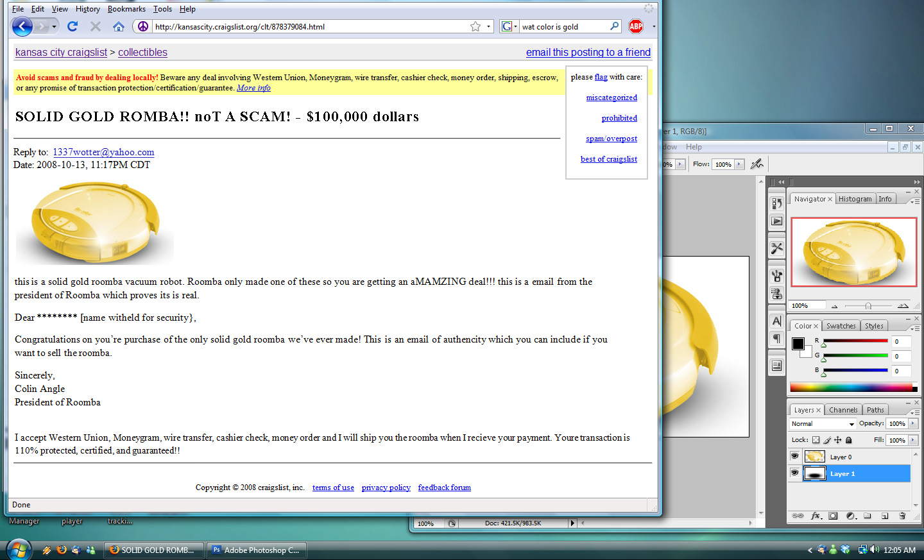924x560 pixels.
Task: Bookmark this page with the star icon
Action: tap(475, 26)
